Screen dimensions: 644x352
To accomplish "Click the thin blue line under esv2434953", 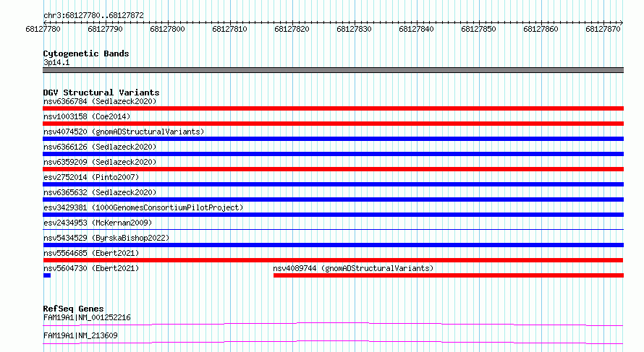I will click(333, 229).
